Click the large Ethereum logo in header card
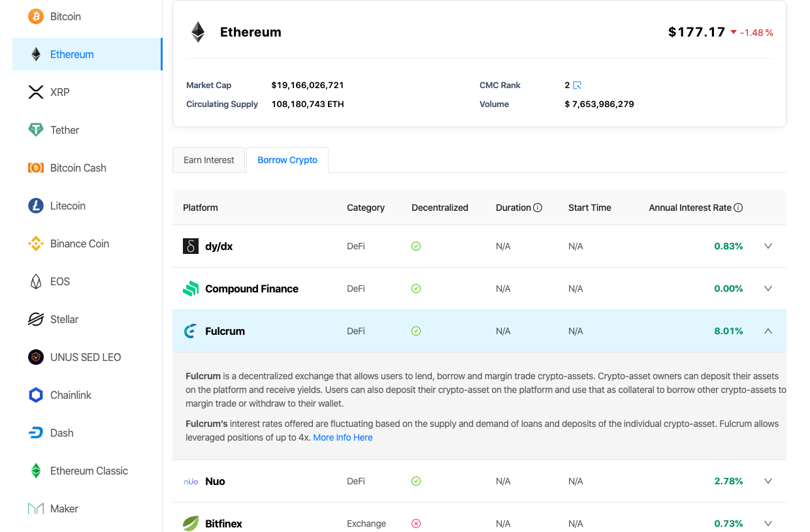The width and height of the screenshot is (810, 532). [197, 32]
